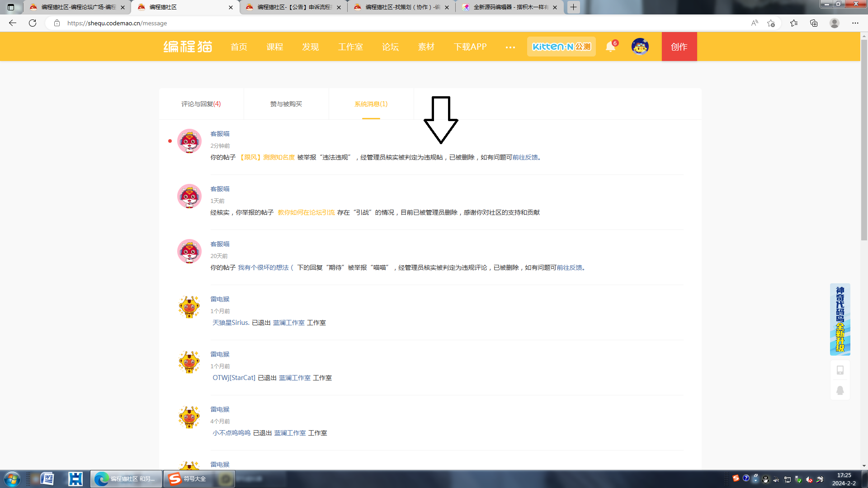The height and width of the screenshot is (488, 868).
Task: Click the Sogou input method tray icon
Action: 736,479
